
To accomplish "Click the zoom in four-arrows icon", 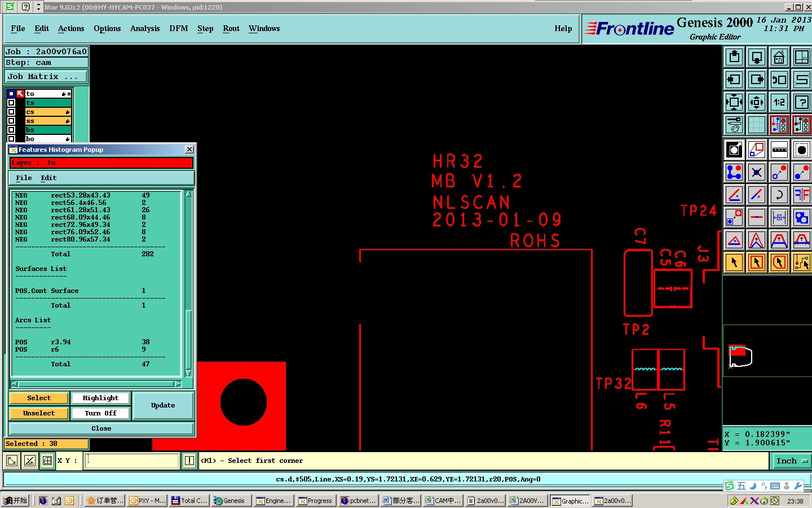I will [734, 102].
